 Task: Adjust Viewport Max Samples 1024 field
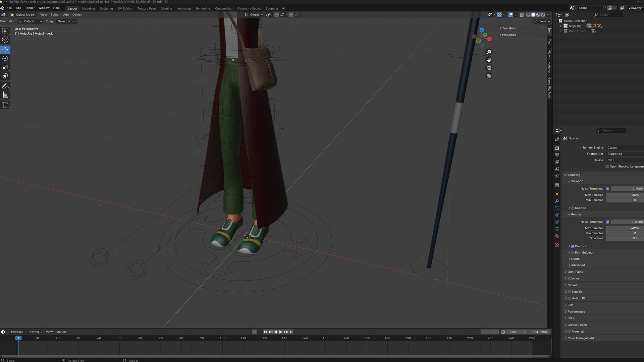point(624,195)
